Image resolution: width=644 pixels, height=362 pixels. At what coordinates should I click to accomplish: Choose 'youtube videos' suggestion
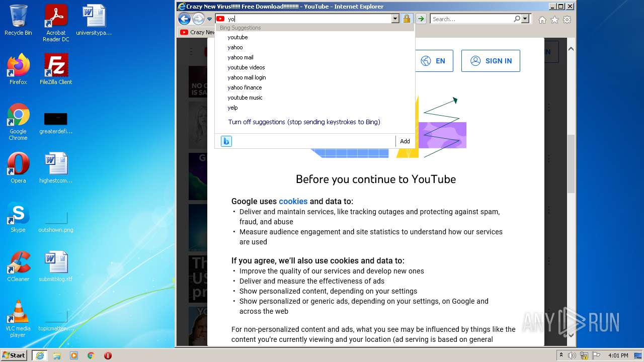(314, 67)
